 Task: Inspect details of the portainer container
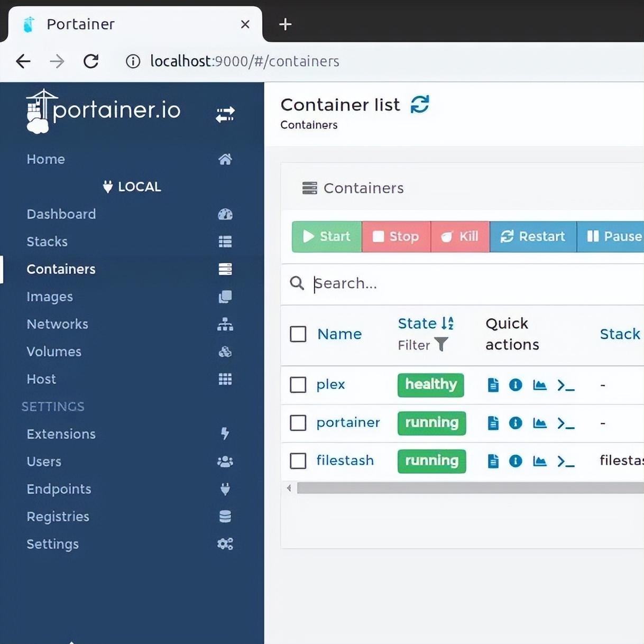(516, 423)
